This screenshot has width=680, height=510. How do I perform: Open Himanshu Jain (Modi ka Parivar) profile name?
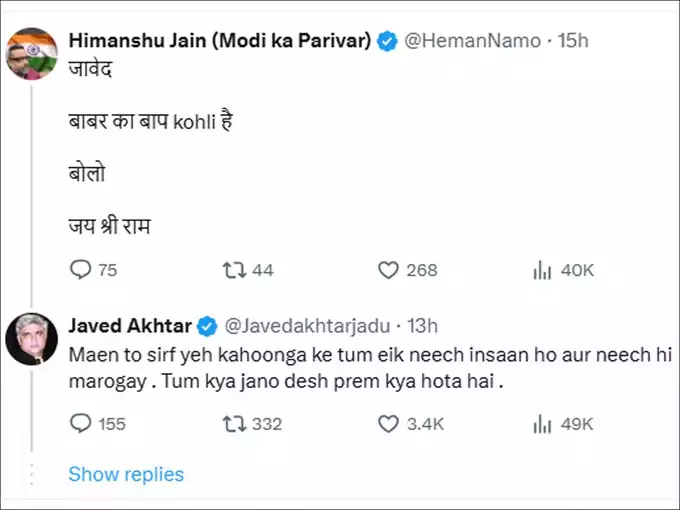pyautogui.click(x=220, y=41)
